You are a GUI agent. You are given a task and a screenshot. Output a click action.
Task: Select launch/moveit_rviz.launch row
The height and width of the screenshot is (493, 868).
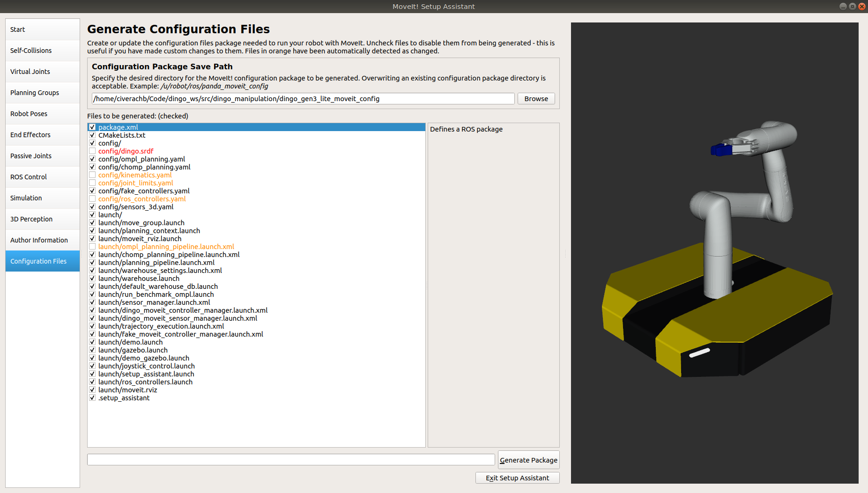coord(256,239)
